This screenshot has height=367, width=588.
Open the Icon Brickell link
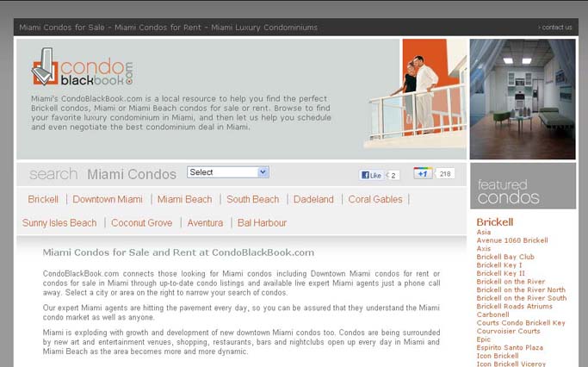tap(498, 356)
